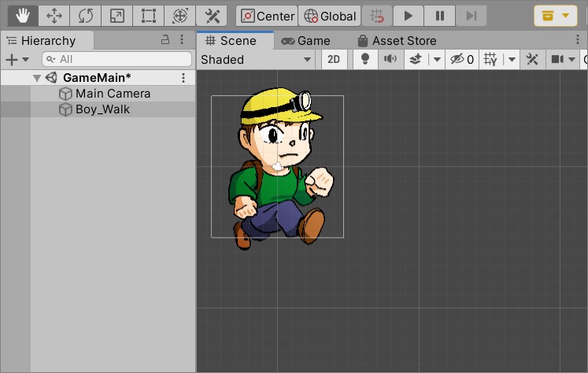Select the Hand tool
This screenshot has width=588, height=373.
pyautogui.click(x=23, y=16)
